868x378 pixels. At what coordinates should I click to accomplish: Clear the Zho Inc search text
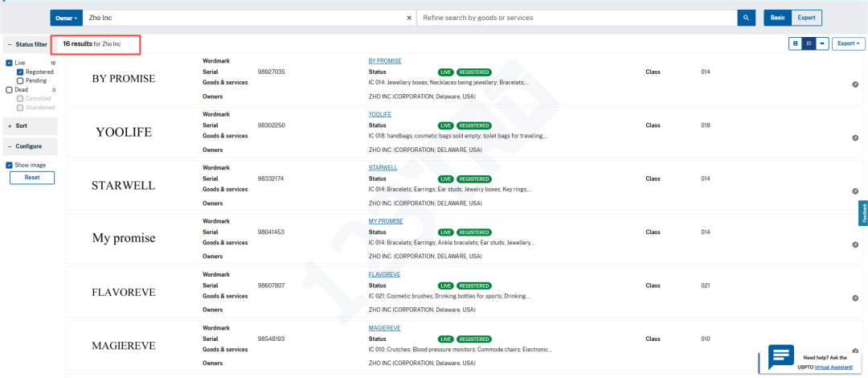408,18
